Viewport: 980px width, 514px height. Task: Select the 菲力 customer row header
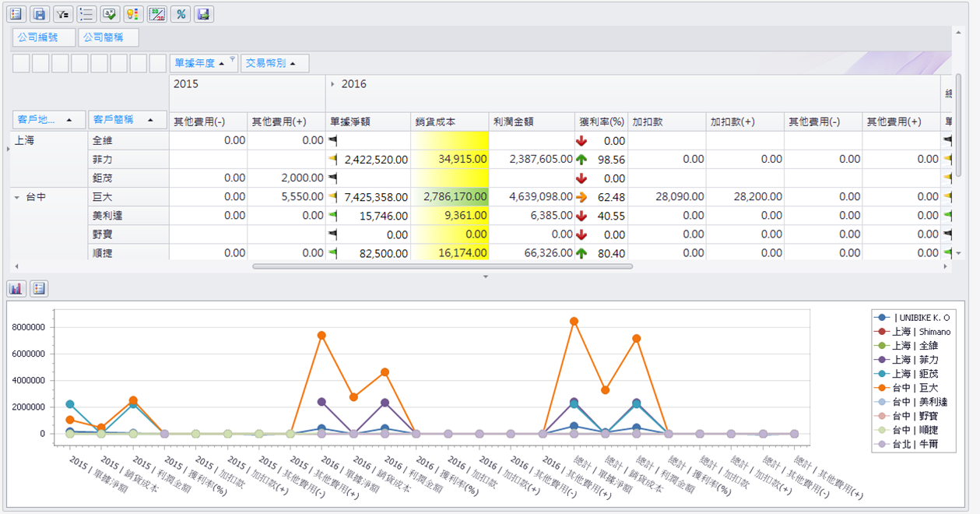[128, 159]
